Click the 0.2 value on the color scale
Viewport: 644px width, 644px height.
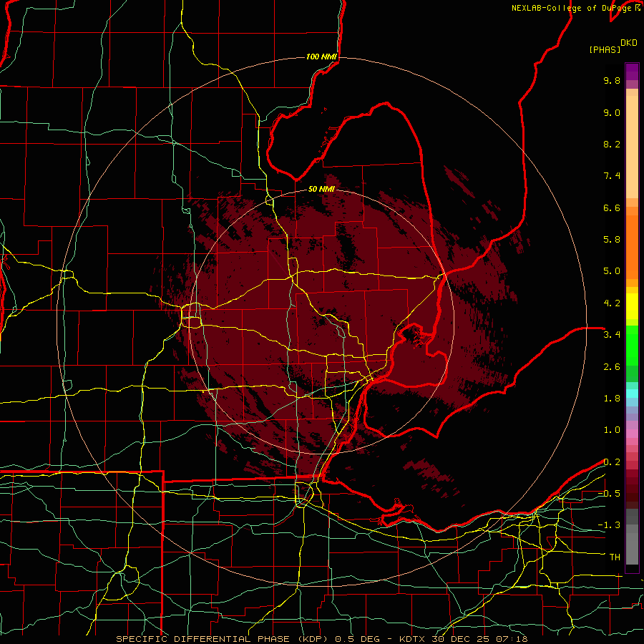point(612,462)
